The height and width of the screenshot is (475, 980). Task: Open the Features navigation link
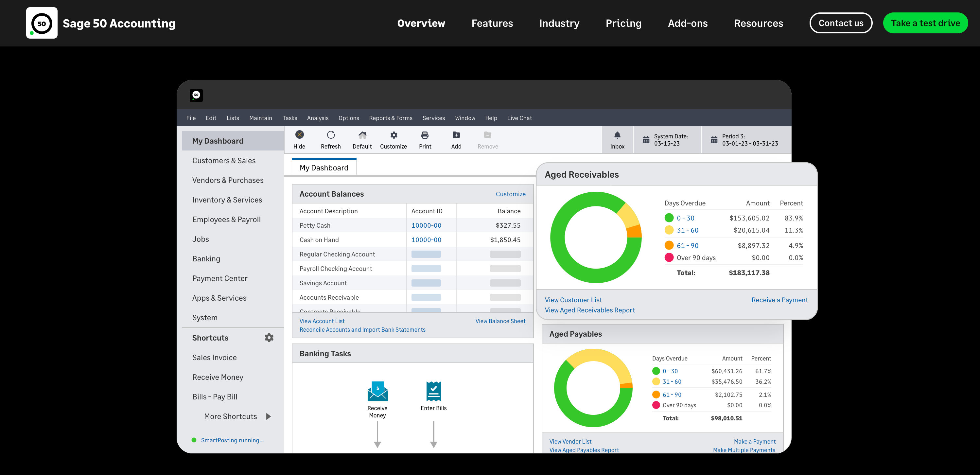point(492,23)
